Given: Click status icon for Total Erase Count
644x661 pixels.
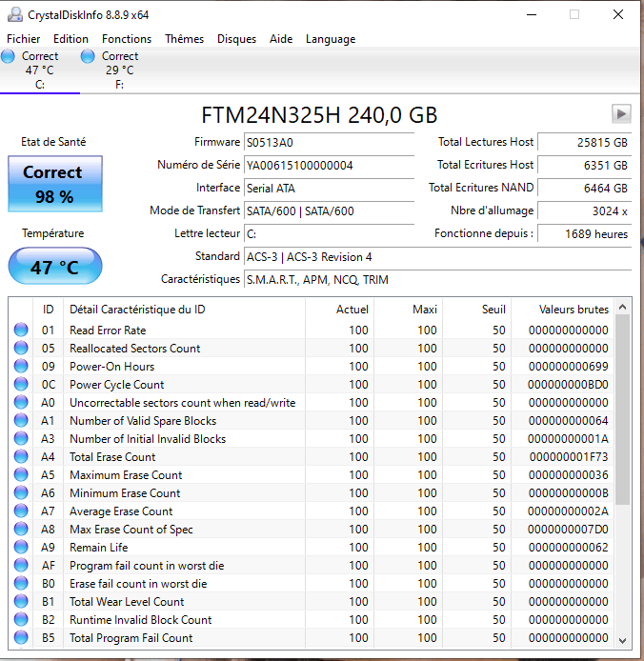Looking at the screenshot, I should click(x=21, y=456).
